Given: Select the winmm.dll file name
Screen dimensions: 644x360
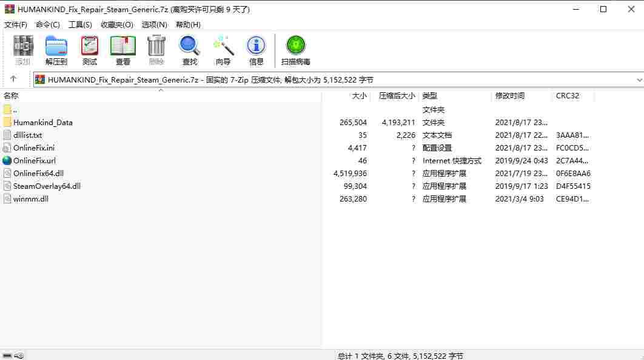Looking at the screenshot, I should click(x=31, y=199).
